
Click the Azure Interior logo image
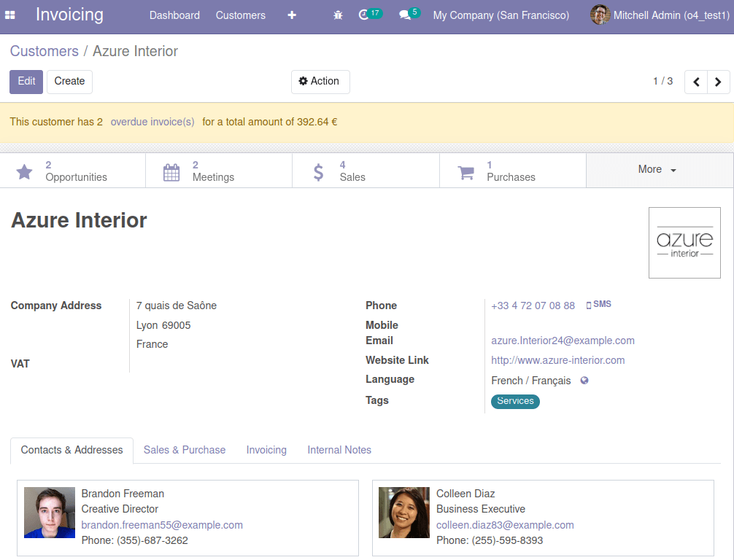click(x=684, y=243)
